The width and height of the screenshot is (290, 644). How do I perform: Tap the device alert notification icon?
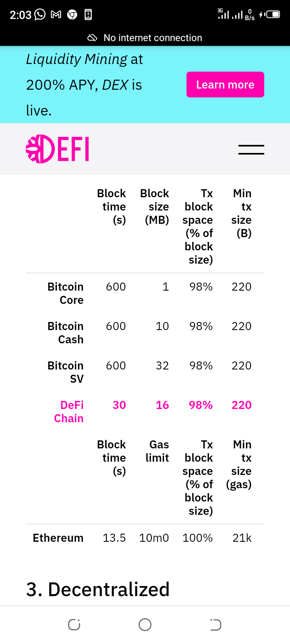tap(88, 15)
